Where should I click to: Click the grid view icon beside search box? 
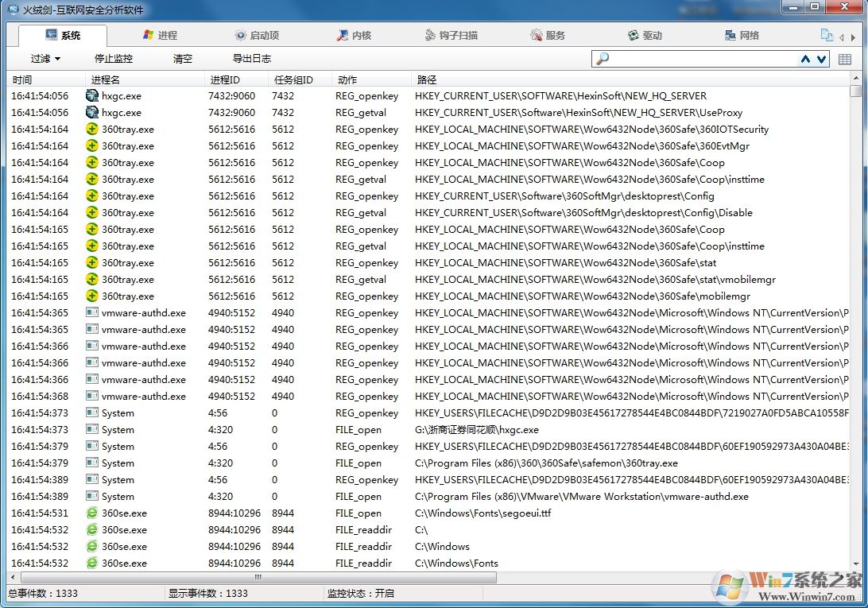844,59
